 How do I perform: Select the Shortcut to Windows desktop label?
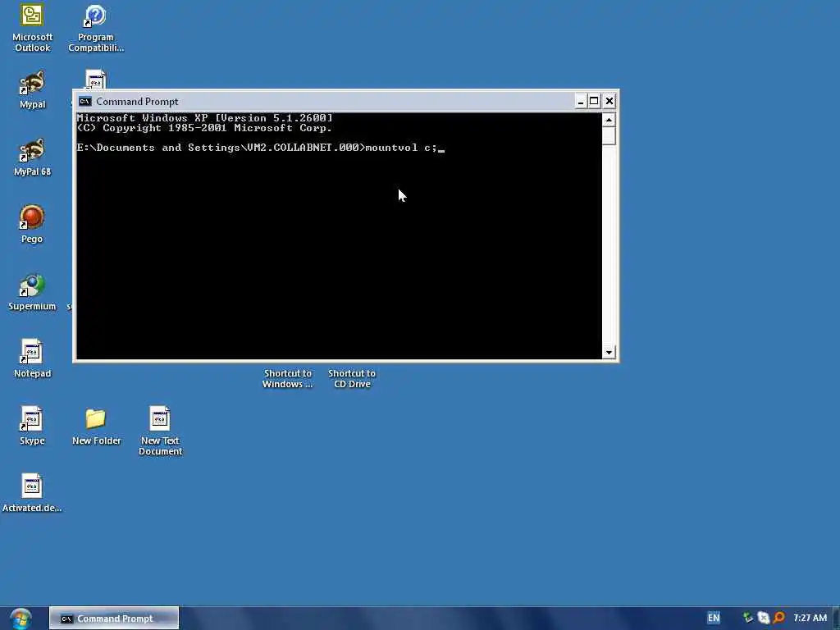288,379
